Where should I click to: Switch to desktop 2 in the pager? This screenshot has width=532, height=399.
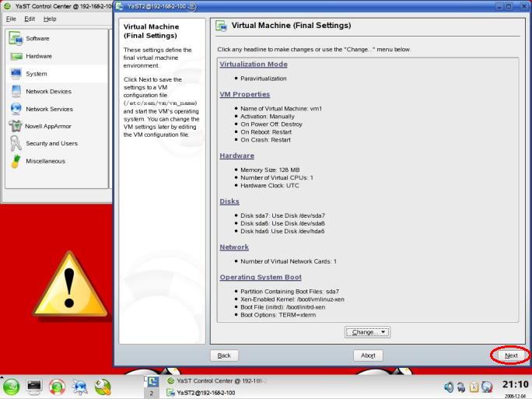coord(152,394)
